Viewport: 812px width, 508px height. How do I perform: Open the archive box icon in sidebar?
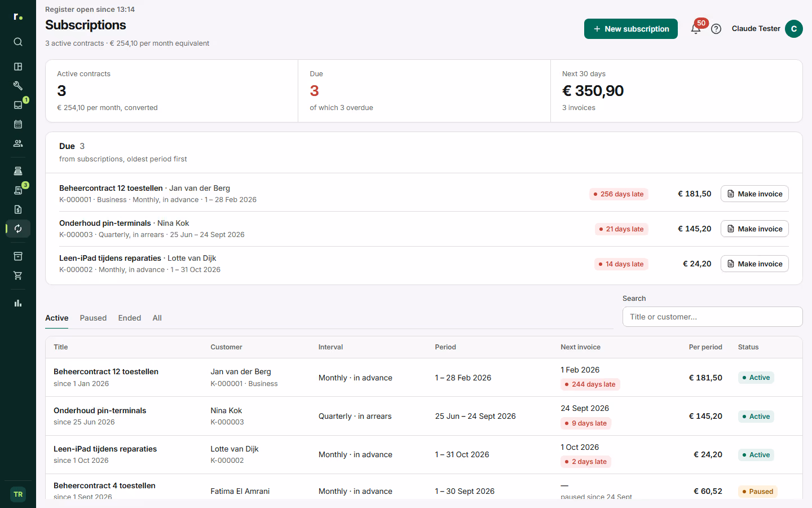(18, 256)
